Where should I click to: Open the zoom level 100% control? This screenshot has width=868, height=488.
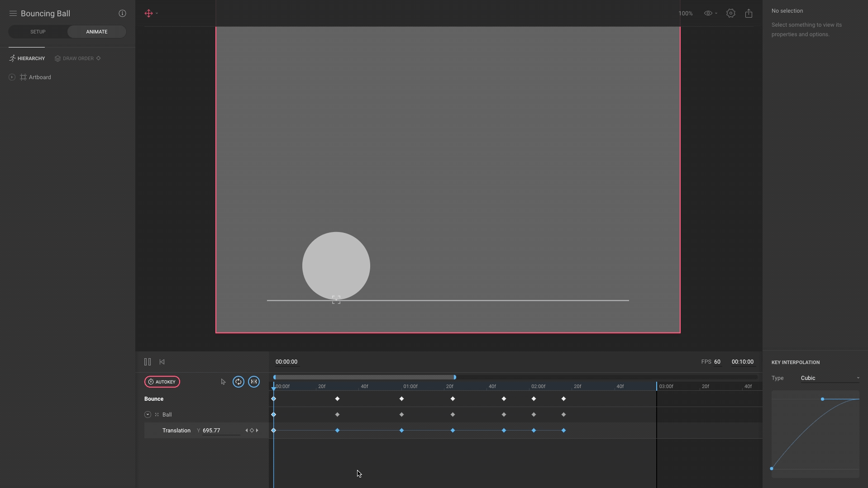[x=686, y=14]
